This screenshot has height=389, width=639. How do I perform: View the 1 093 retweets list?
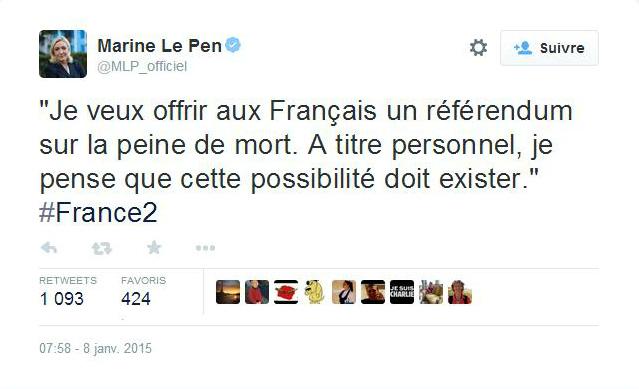point(68,292)
